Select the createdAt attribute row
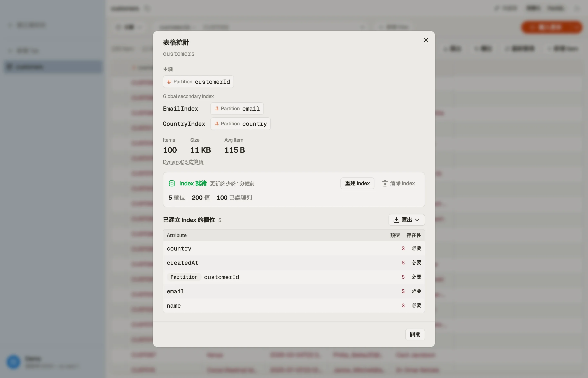588x378 pixels. click(x=294, y=263)
